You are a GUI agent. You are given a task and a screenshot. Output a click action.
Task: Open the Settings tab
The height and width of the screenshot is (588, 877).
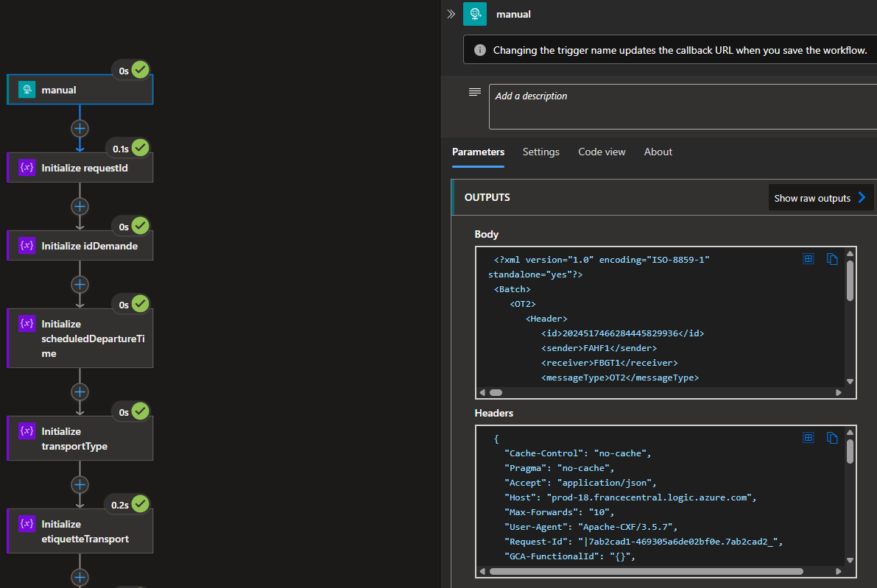tap(540, 152)
